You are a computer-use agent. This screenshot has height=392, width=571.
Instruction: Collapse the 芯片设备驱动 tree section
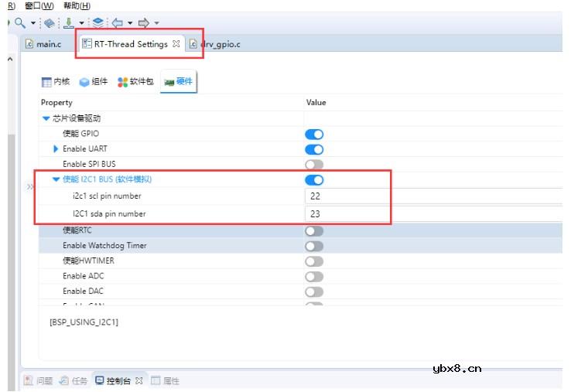tap(46, 119)
